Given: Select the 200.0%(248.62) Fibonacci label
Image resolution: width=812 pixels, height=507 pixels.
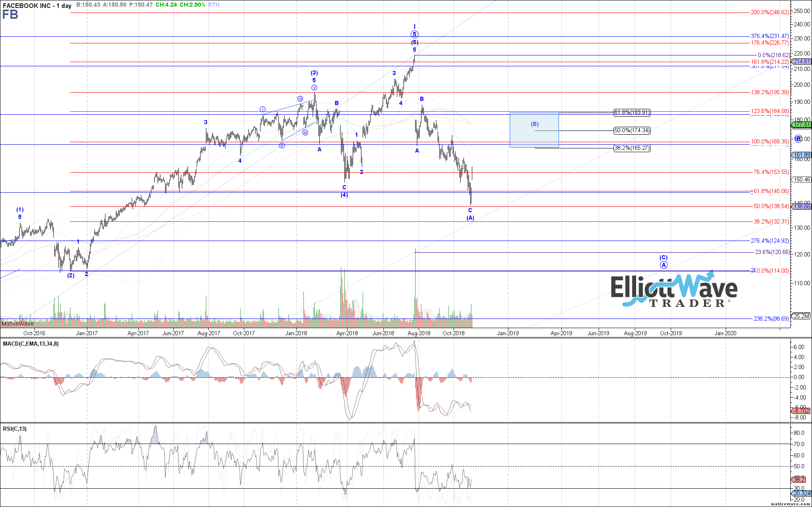Looking at the screenshot, I should [769, 13].
